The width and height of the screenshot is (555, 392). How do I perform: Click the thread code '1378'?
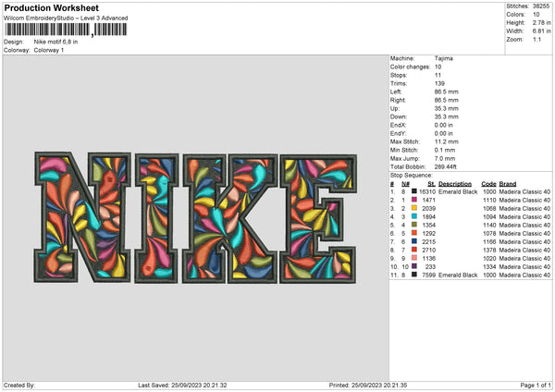[489, 250]
